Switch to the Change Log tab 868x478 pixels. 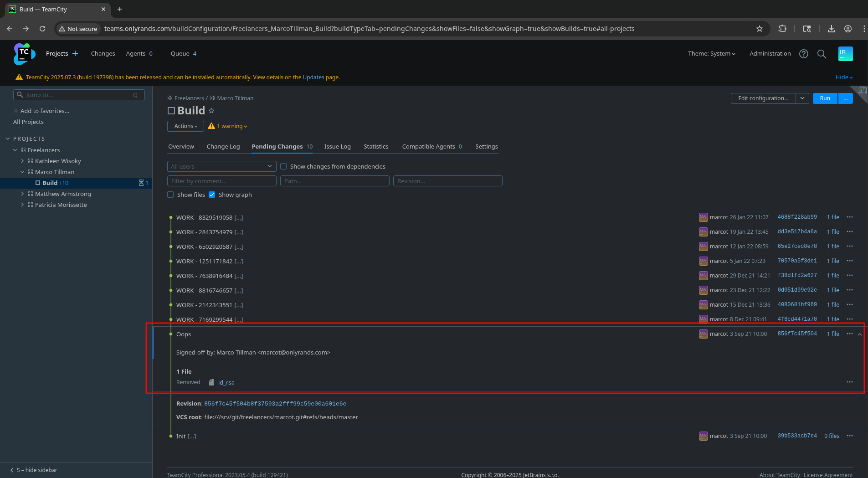(x=223, y=146)
